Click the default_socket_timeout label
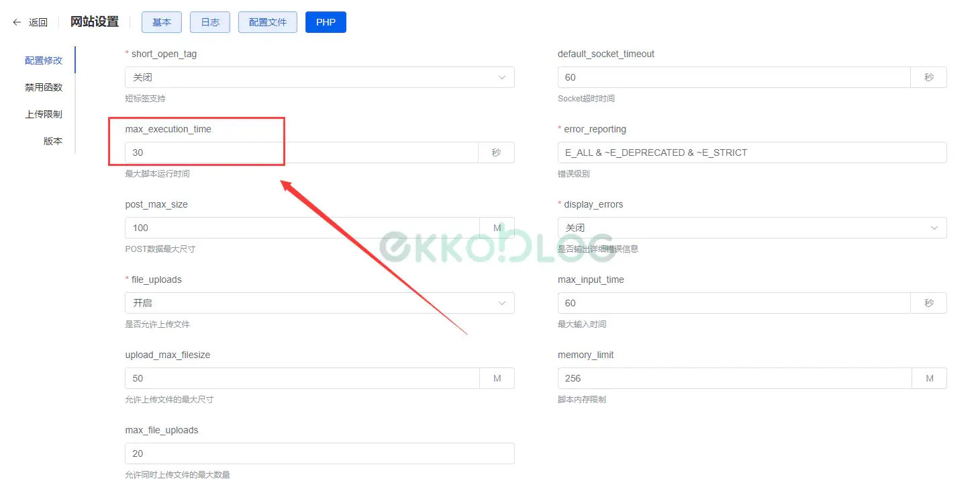 pyautogui.click(x=606, y=54)
